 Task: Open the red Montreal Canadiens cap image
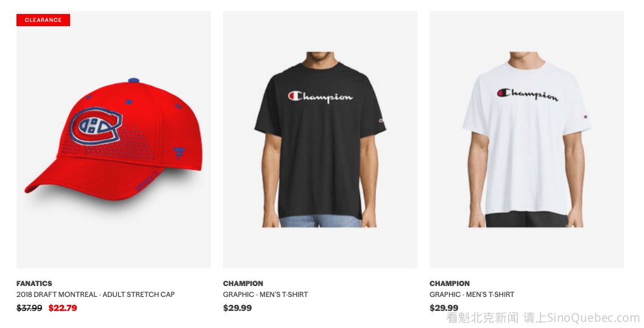tap(113, 139)
